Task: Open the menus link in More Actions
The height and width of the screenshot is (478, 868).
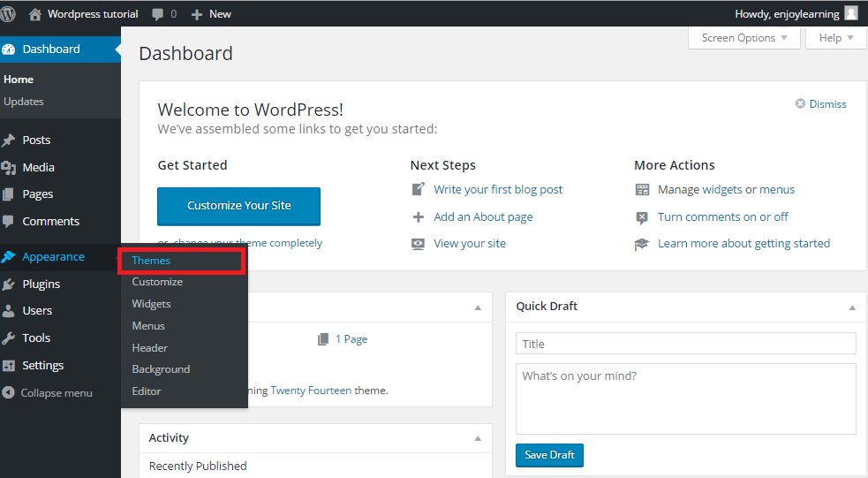Action: 777,190
